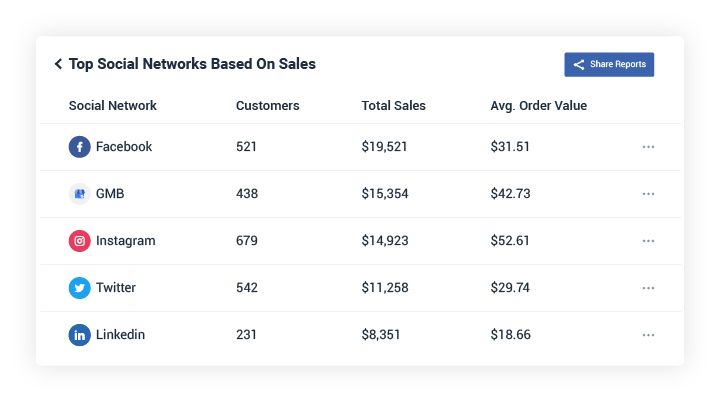The width and height of the screenshot is (720, 402).
Task: Open more options for GMB row
Action: click(x=648, y=194)
